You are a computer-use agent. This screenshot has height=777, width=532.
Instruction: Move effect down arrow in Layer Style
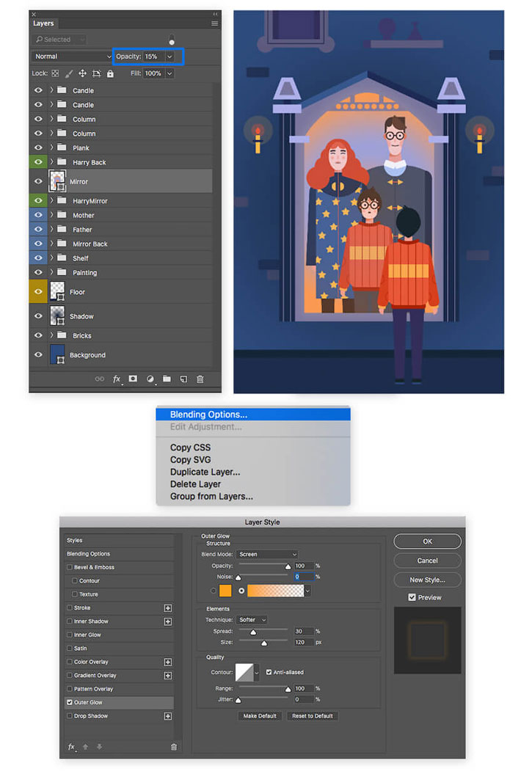[99, 747]
